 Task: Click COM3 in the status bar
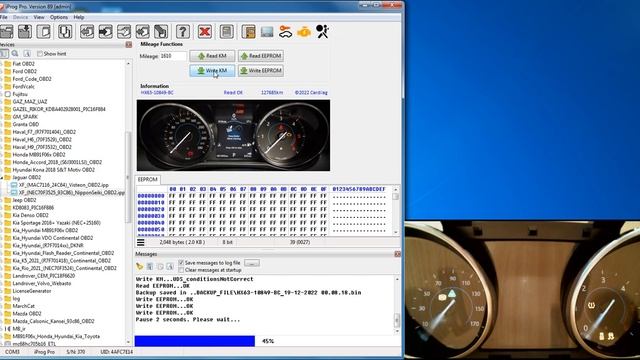[12, 351]
